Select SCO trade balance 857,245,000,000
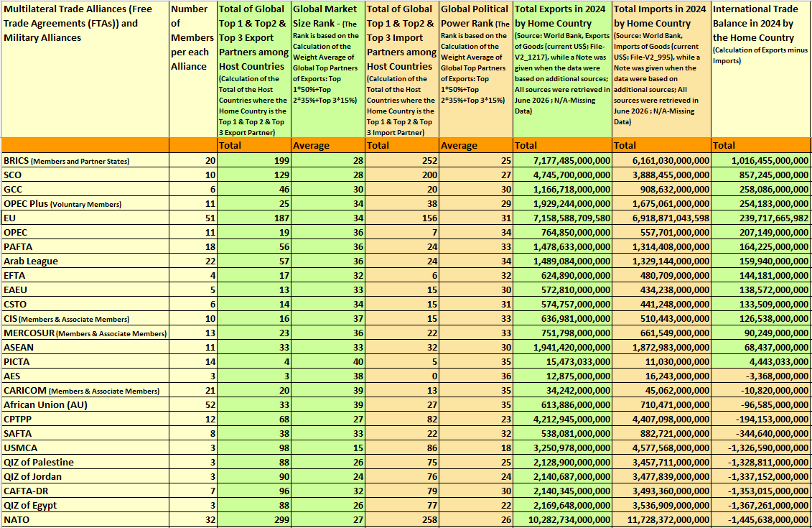The image size is (812, 528). [x=761, y=175]
